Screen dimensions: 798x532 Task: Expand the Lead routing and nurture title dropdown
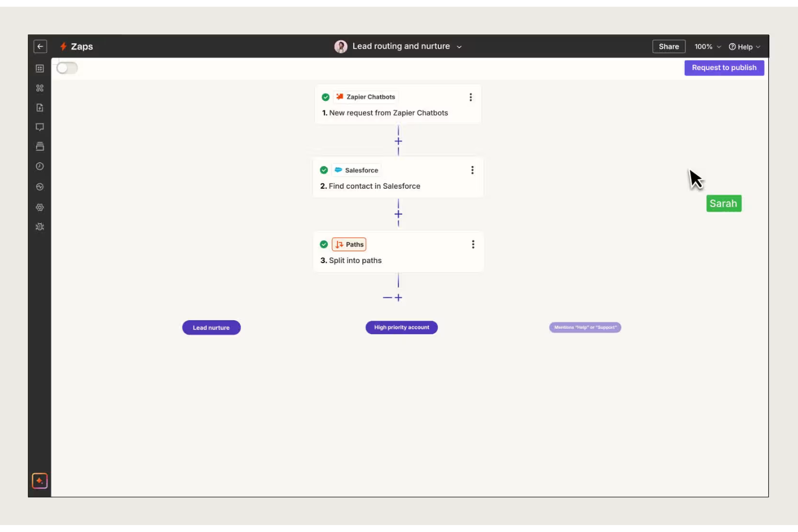point(458,46)
